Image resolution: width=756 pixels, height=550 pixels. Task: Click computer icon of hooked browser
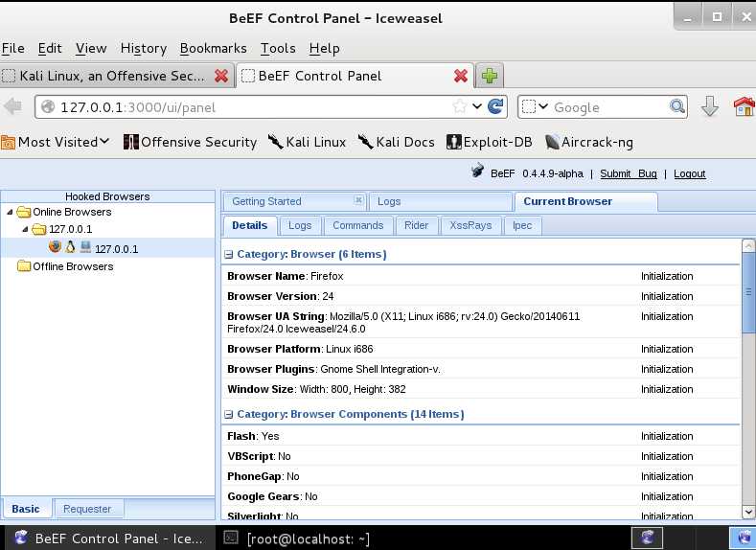click(86, 247)
